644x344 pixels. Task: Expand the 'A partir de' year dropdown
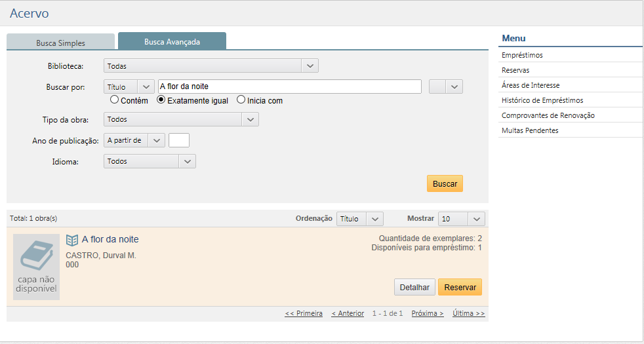pos(134,140)
